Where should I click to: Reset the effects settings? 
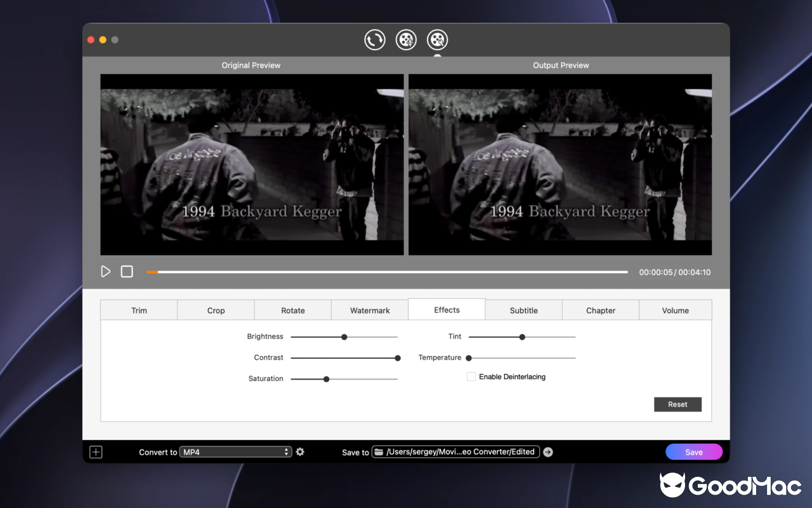pyautogui.click(x=678, y=404)
